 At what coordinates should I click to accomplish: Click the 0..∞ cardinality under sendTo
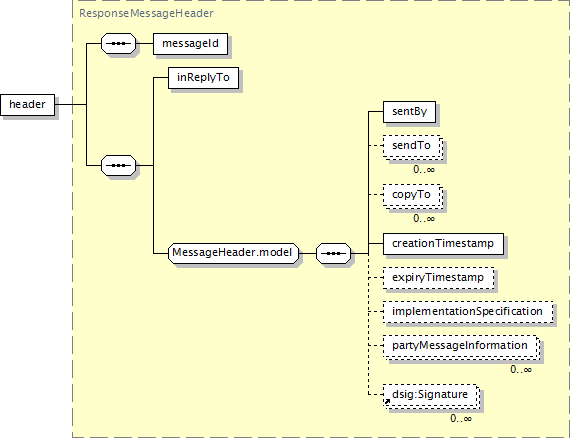click(424, 169)
